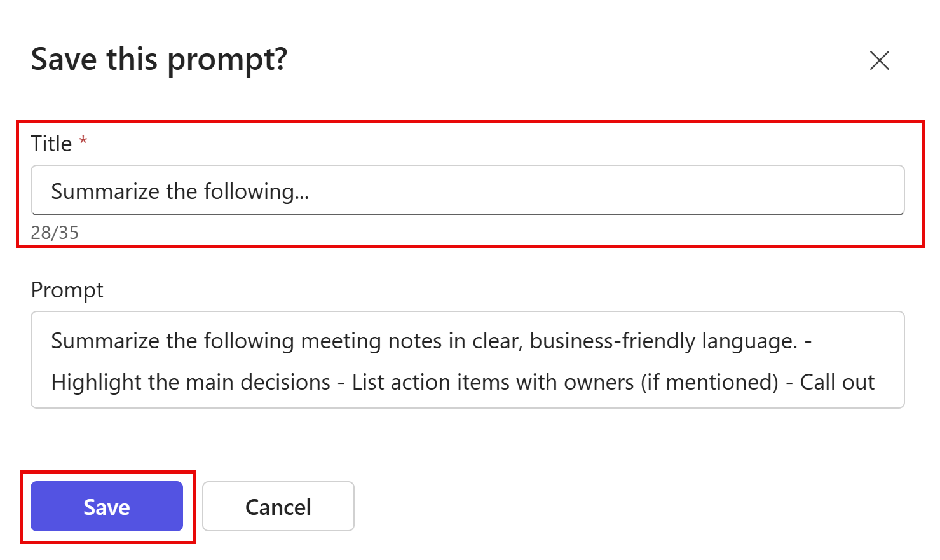Click the Save button
Viewport: 940px width, 560px height.
coord(107,507)
